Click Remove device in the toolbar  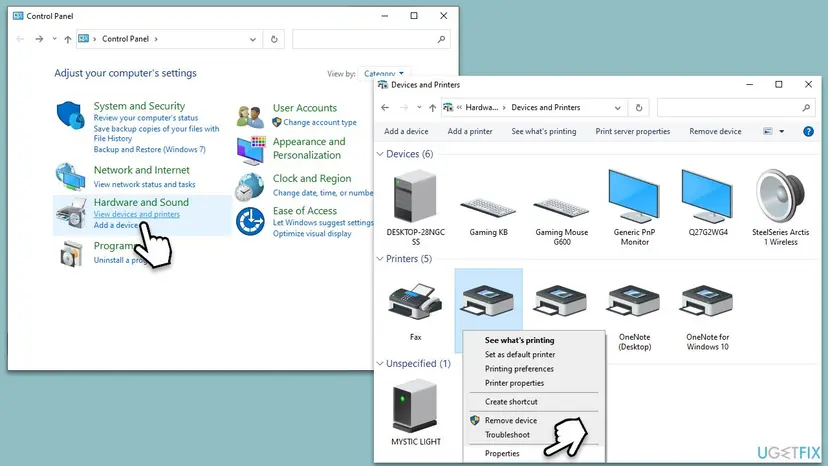(x=715, y=132)
